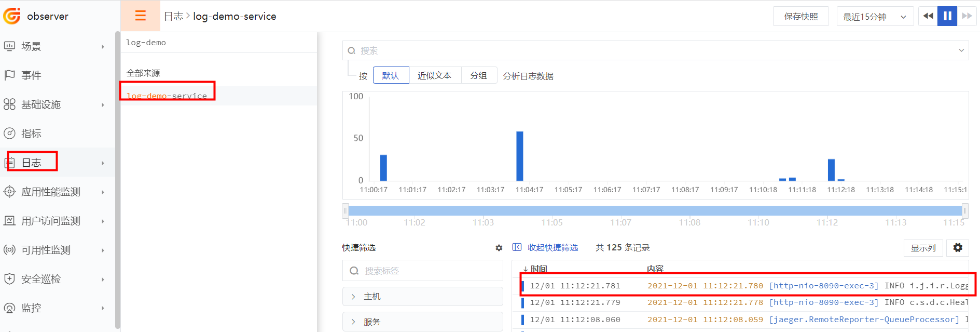Open the 基础设施 infrastructure icon
Image resolution: width=980 pixels, height=332 pixels.
pos(9,104)
